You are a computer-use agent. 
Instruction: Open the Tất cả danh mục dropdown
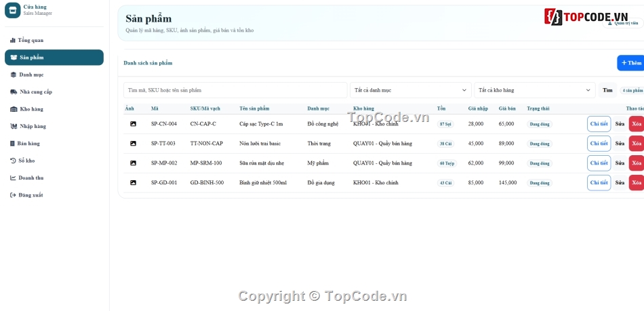coord(411,90)
